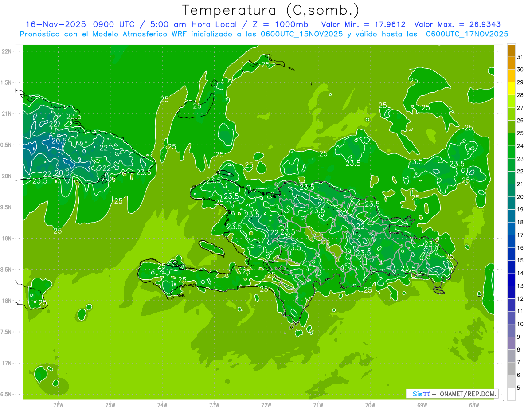Click the 'Temperatura (C,somb.)' map title

click(x=271, y=10)
